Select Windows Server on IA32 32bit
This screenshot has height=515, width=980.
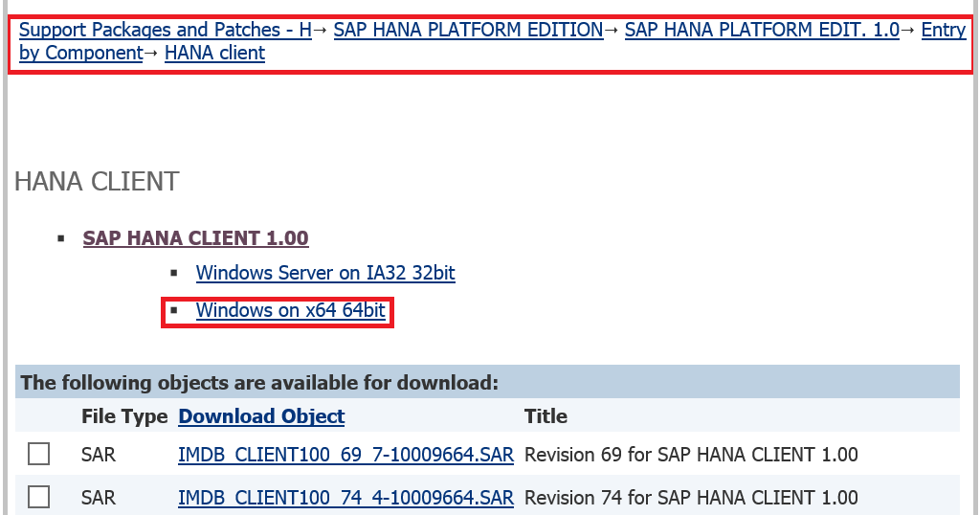[x=325, y=273]
